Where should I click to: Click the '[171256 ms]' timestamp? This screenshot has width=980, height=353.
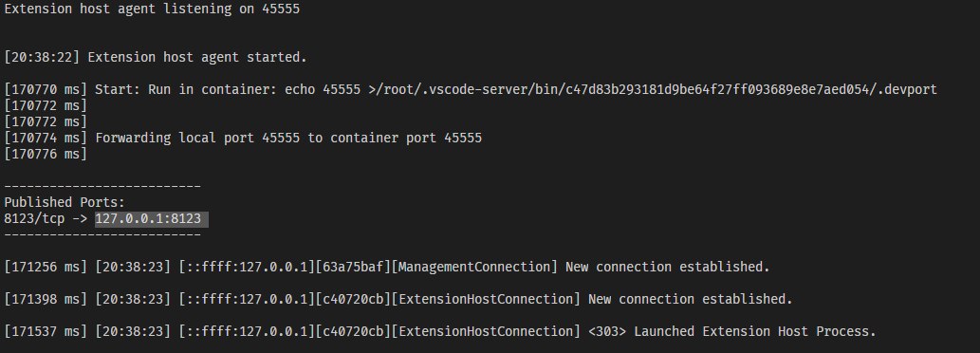[46, 267]
